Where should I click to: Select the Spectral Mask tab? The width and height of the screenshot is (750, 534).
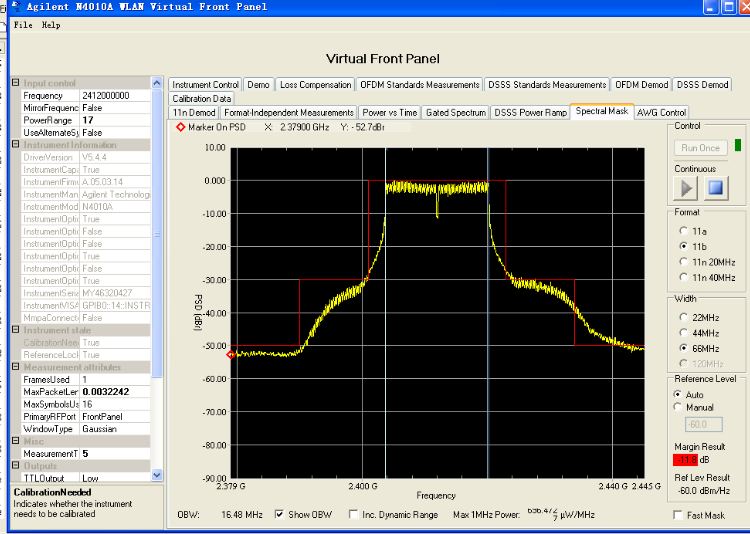[x=602, y=111]
